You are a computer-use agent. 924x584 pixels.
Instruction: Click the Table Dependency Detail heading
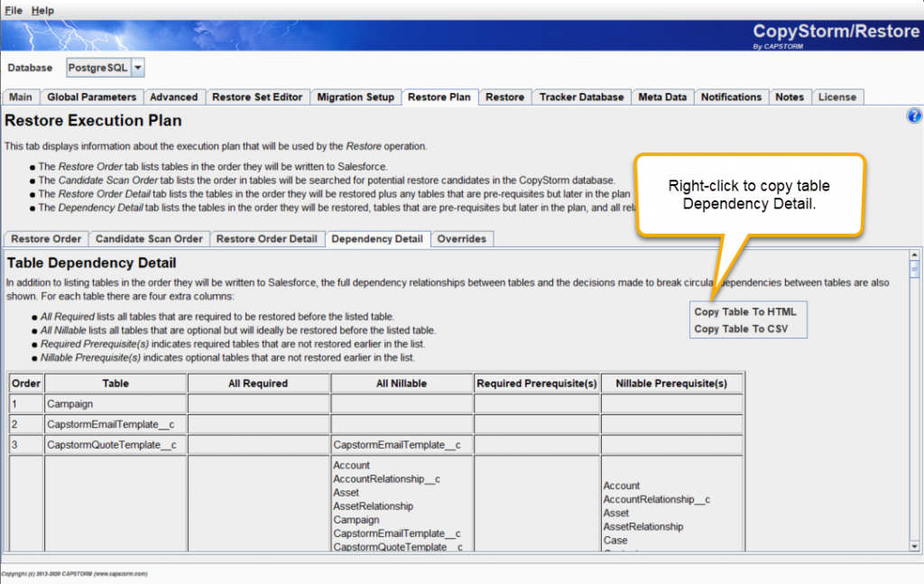(x=91, y=263)
